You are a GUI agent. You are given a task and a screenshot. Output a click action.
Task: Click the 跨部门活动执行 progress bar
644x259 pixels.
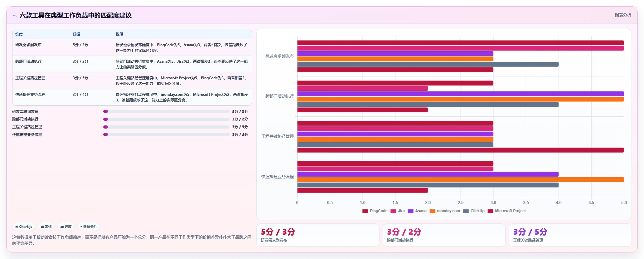166,119
